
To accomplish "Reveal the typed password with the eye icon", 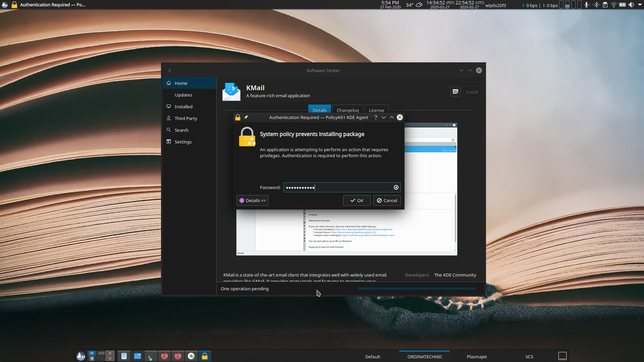I will pyautogui.click(x=396, y=187).
